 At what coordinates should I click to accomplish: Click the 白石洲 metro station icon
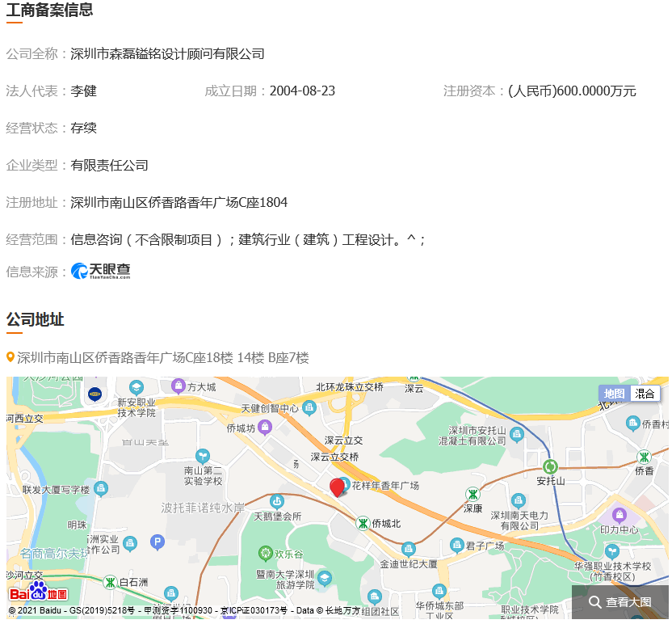pyautogui.click(x=110, y=582)
